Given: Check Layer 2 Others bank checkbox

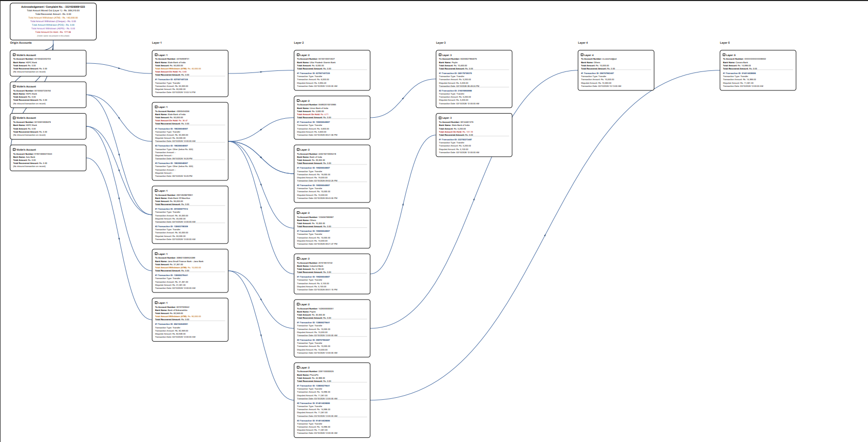Looking at the screenshot, I should pyautogui.click(x=298, y=212).
